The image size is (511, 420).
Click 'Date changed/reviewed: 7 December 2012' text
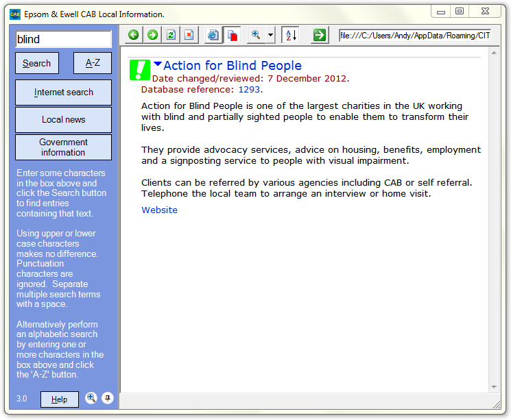(x=250, y=79)
